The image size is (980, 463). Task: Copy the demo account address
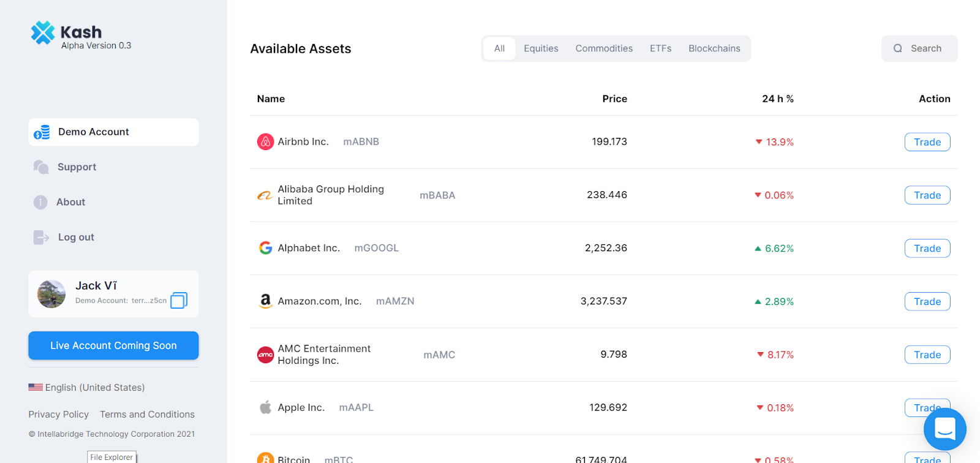click(x=179, y=300)
